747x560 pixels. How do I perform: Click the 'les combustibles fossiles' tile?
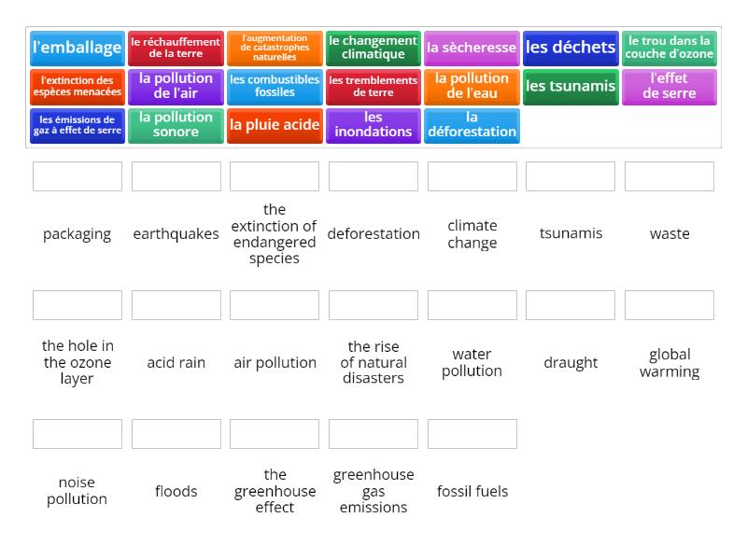[x=275, y=87]
